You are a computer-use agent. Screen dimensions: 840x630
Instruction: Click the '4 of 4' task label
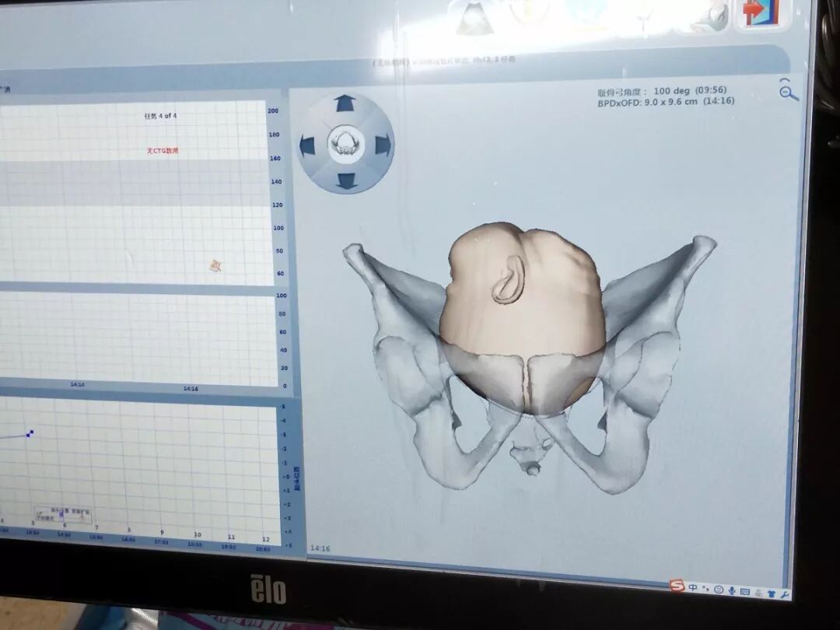(x=168, y=116)
